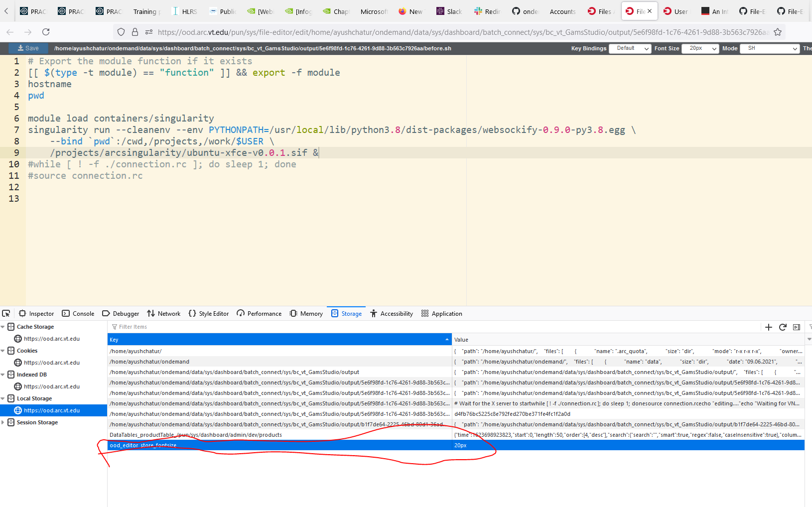
Task: Switch to the New Firefox browser tab
Action: pos(411,11)
